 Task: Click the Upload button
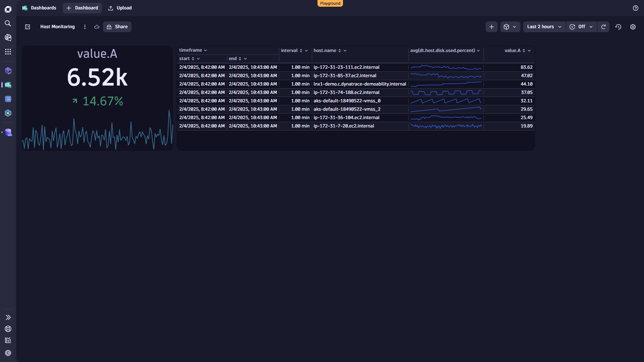(120, 8)
